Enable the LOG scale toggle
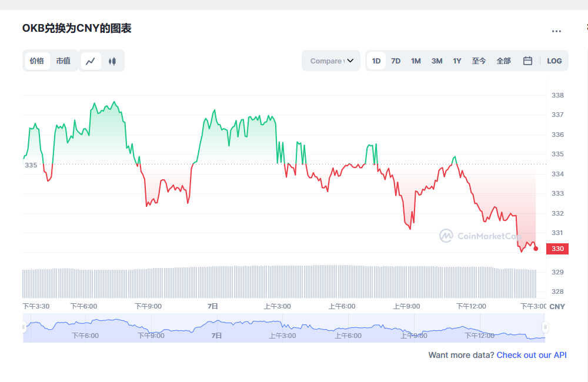Screen dimensions: 588x382 pyautogui.click(x=554, y=61)
